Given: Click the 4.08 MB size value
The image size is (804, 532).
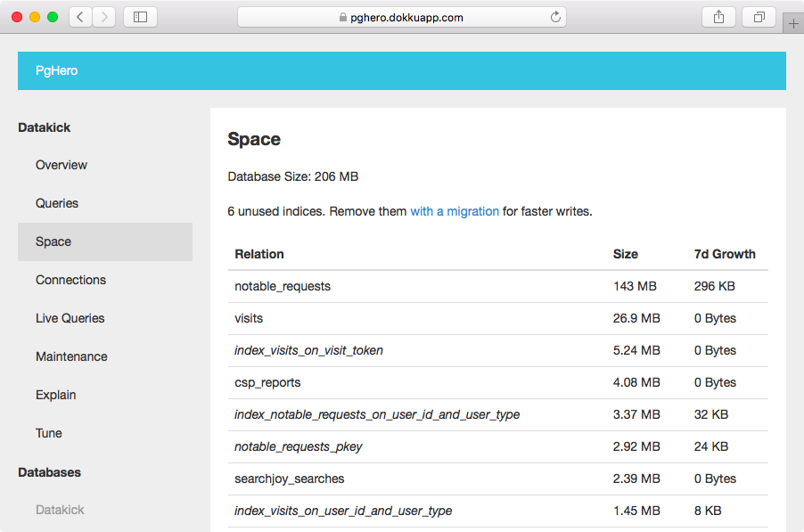Looking at the screenshot, I should pos(636,383).
